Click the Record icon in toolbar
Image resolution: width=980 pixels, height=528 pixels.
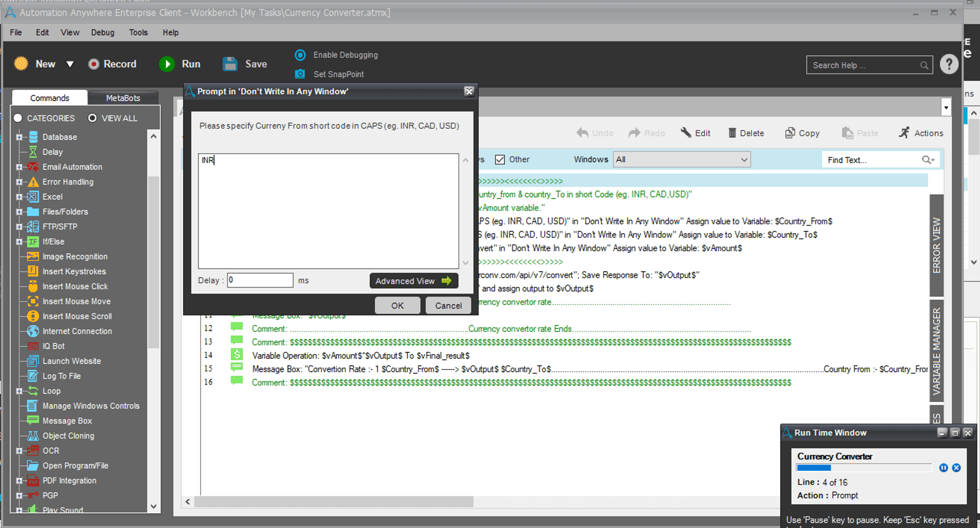coord(94,64)
